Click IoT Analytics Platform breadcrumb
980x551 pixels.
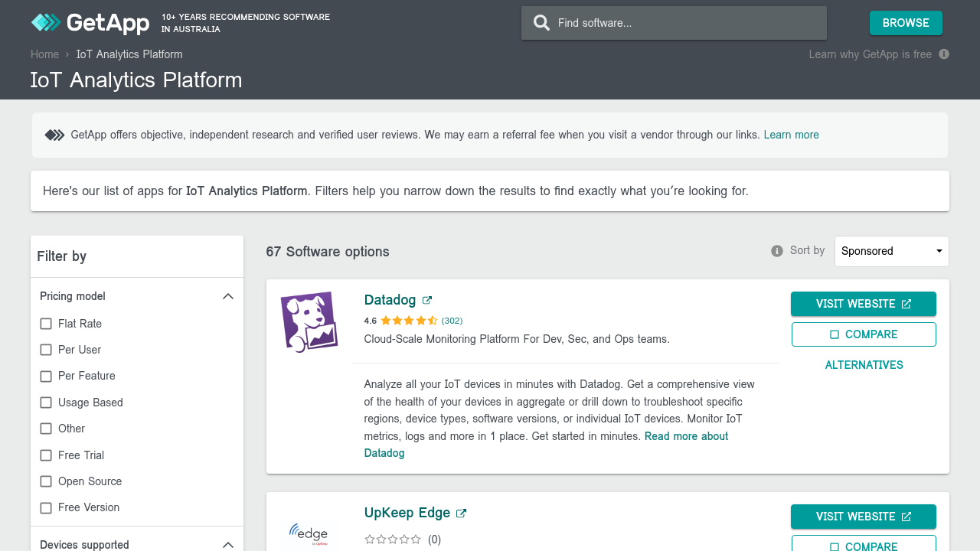[x=129, y=54]
